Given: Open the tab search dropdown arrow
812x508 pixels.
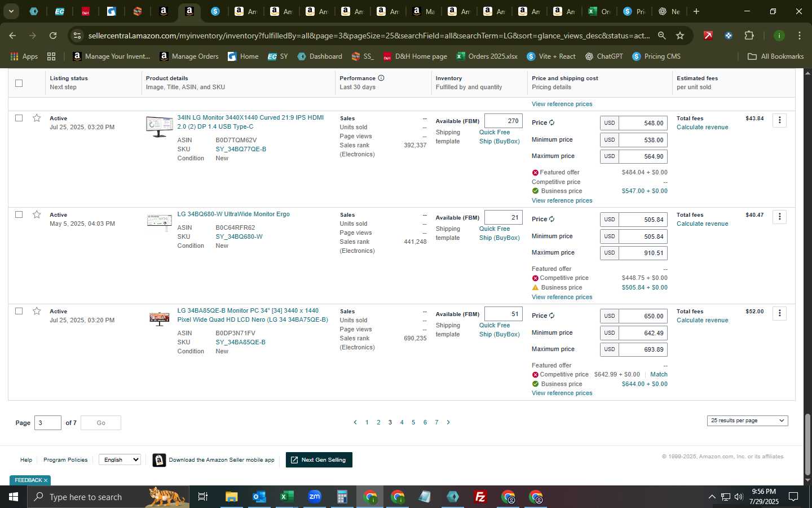Looking at the screenshot, I should click(11, 11).
